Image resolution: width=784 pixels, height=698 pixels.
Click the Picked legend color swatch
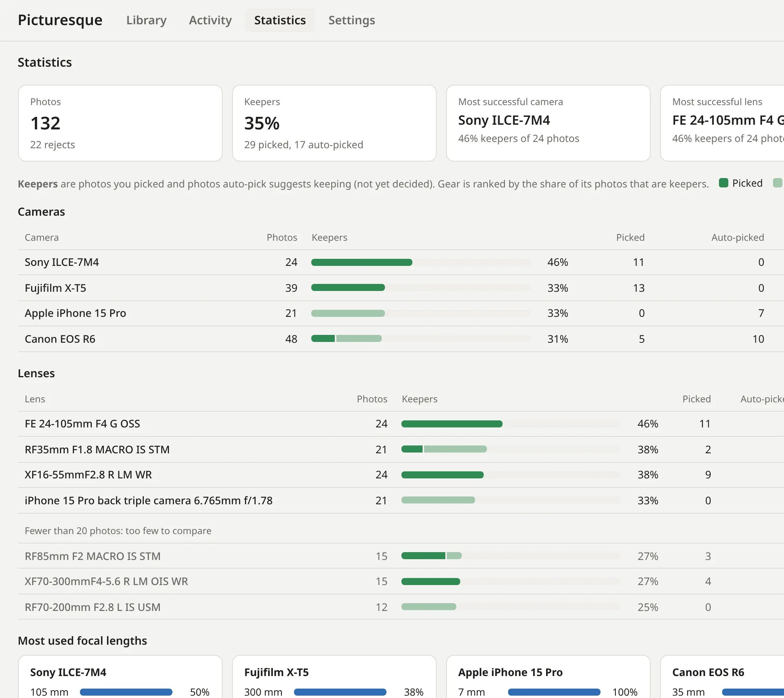coord(724,183)
